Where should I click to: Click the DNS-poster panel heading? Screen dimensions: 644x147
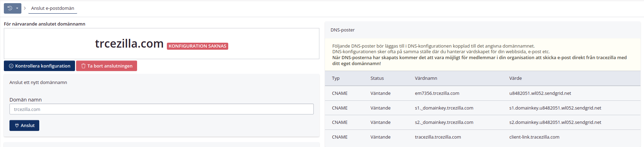[x=343, y=30]
